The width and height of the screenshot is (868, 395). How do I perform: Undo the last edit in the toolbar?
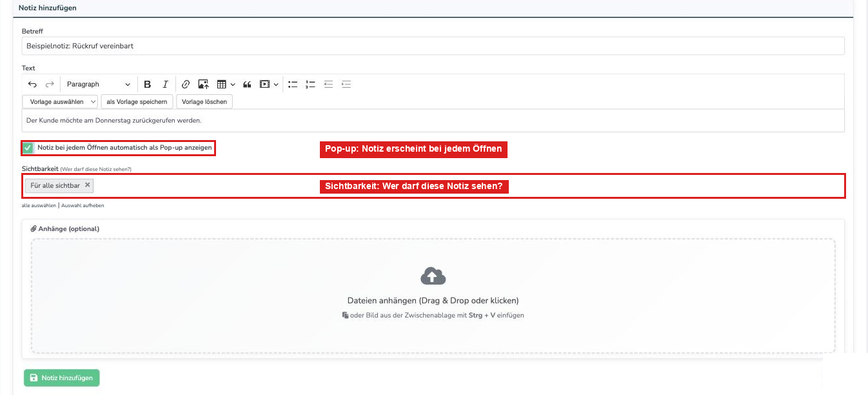(33, 85)
